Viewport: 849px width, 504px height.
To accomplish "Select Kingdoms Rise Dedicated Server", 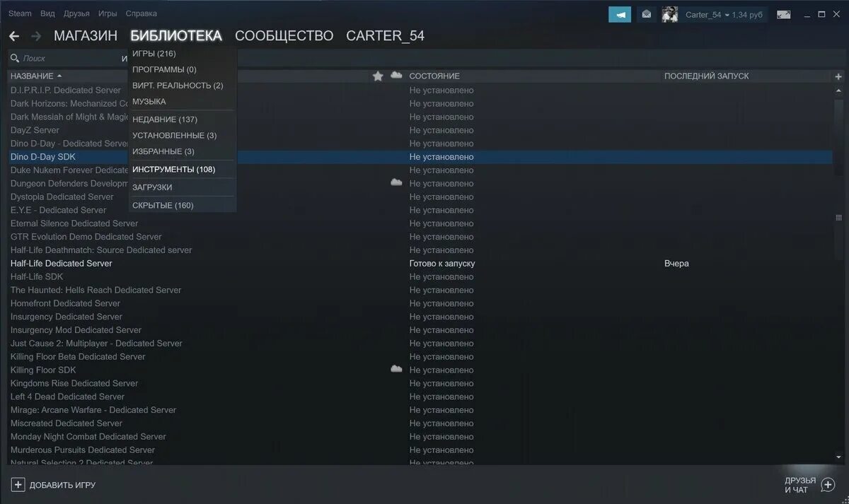I will pos(74,383).
